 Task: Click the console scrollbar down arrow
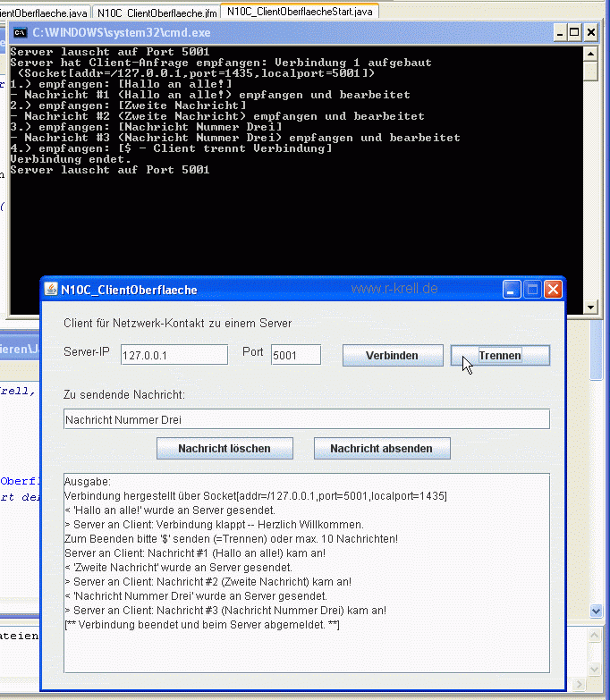pos(589,307)
